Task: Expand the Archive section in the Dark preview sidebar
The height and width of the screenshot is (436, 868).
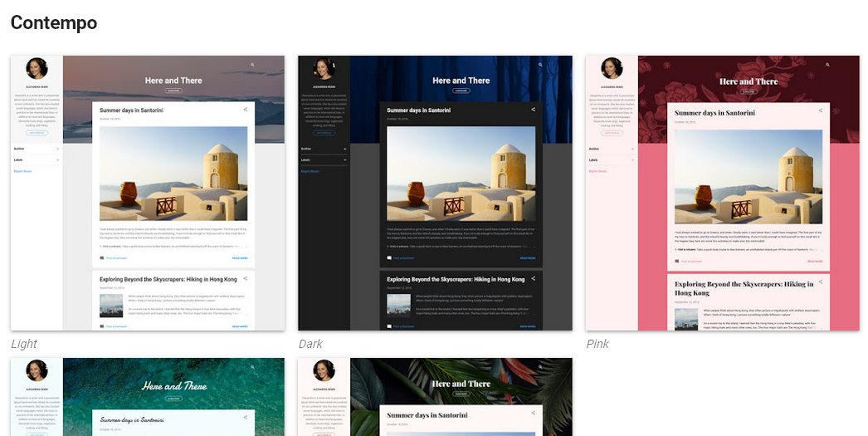Action: click(x=324, y=149)
